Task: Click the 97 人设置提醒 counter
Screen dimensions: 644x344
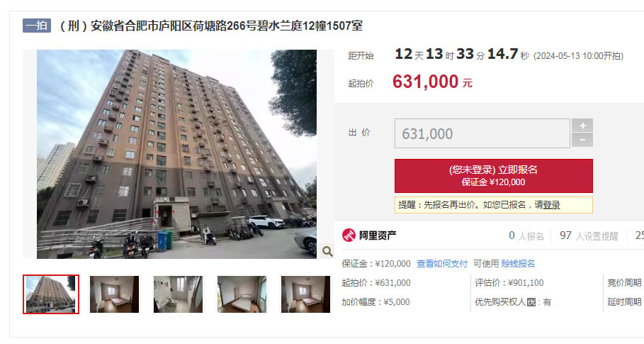Action: tap(589, 235)
